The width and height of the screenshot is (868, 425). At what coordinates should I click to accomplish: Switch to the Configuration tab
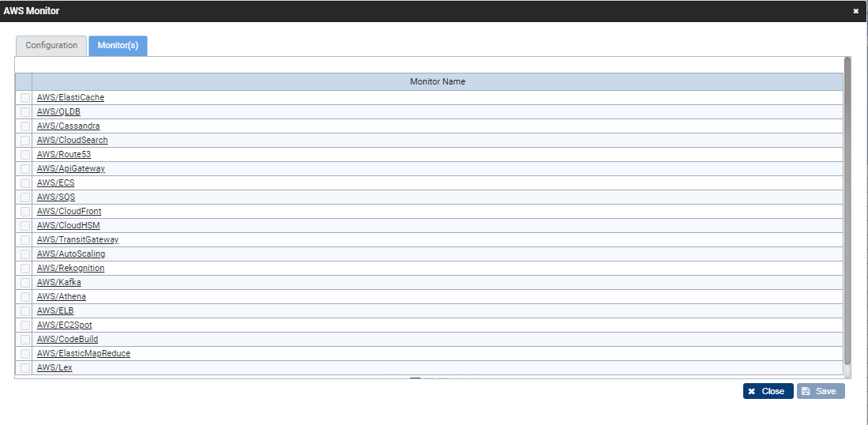pyautogui.click(x=51, y=46)
